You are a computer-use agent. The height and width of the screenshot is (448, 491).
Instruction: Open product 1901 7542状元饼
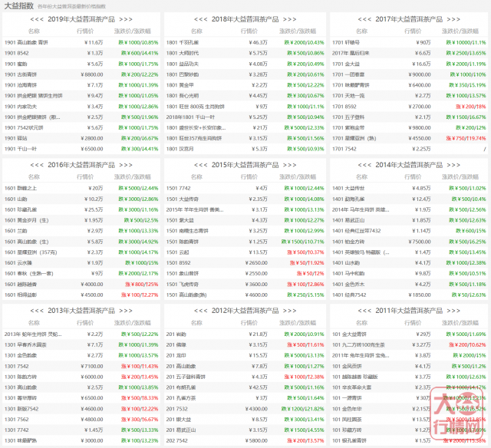pos(24,128)
